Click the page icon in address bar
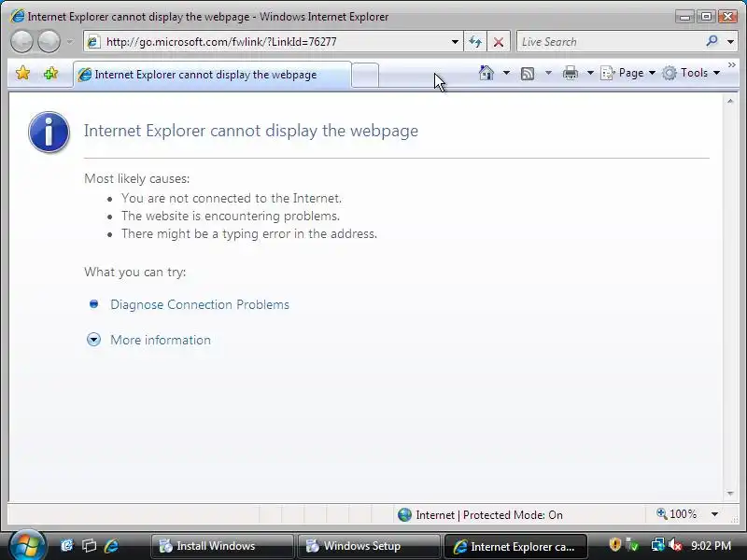Image resolution: width=747 pixels, height=560 pixels. coord(93,42)
